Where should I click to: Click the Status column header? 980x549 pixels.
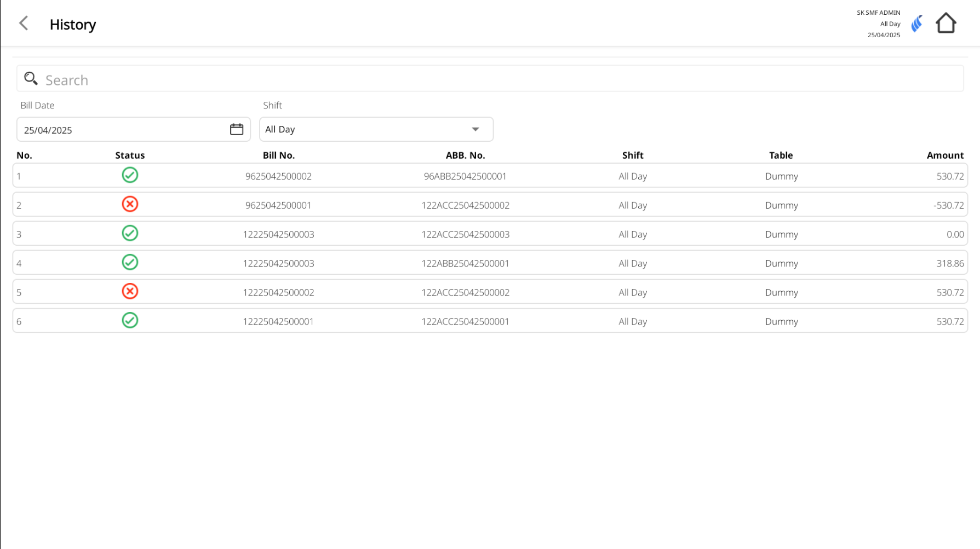130,155
